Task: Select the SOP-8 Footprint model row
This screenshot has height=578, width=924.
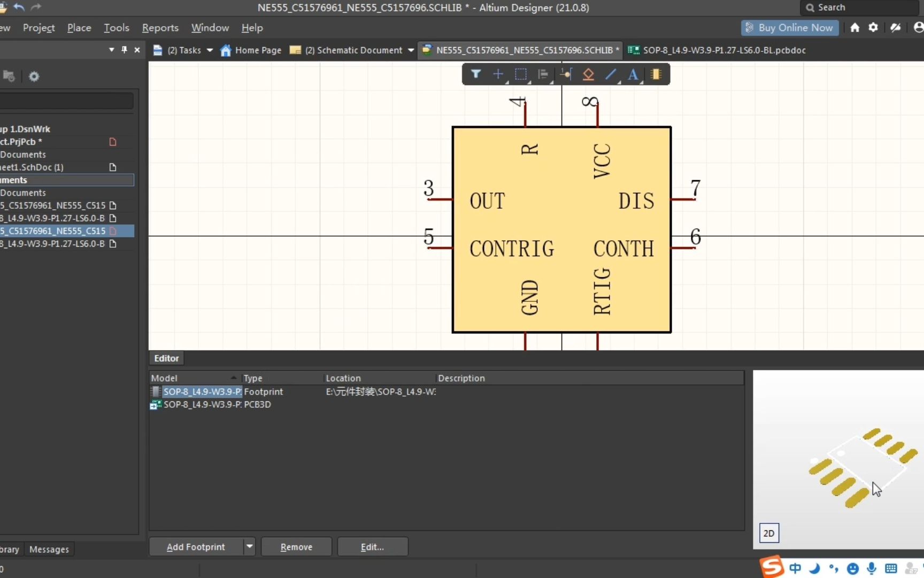Action: pyautogui.click(x=446, y=391)
